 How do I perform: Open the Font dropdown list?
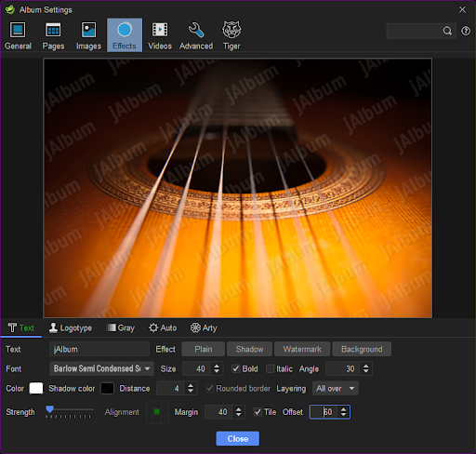click(101, 368)
